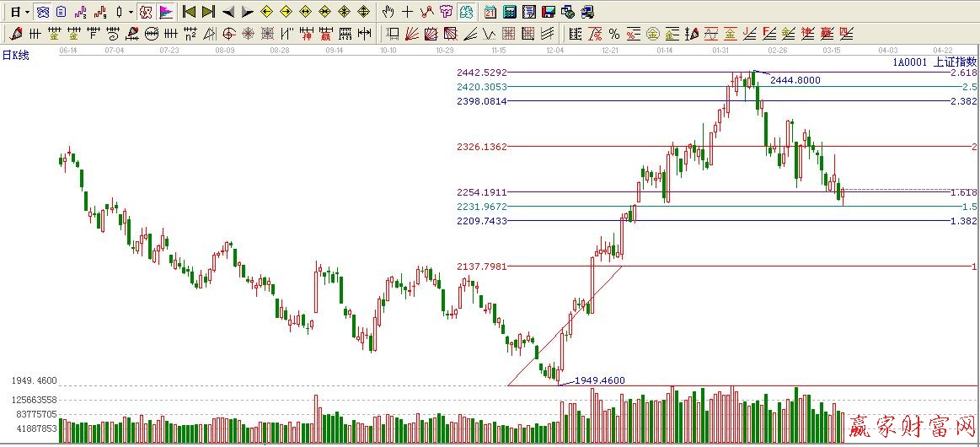Viewport: 980px width, 447px height.
Task: Click the 1A0001 stock code
Action: click(909, 62)
